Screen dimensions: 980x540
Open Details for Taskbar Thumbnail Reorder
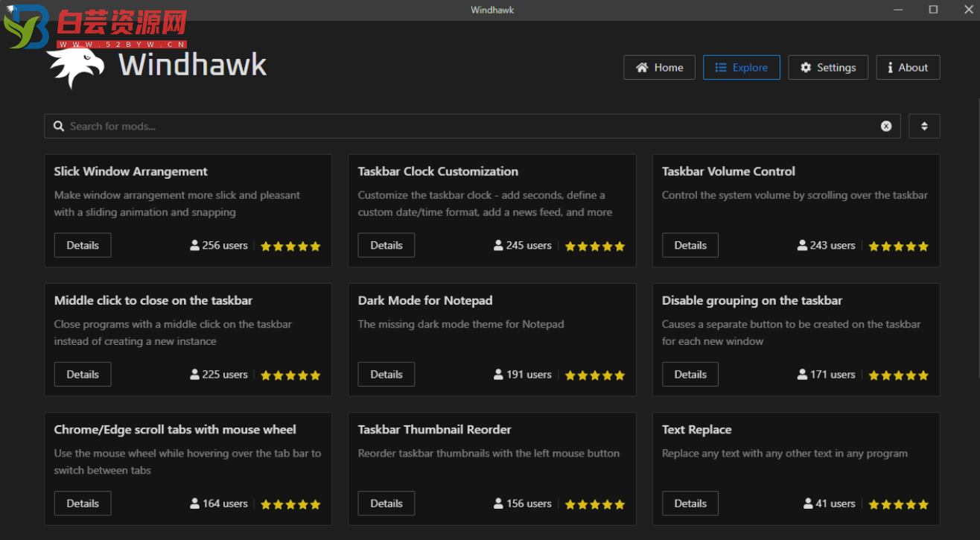click(x=386, y=503)
